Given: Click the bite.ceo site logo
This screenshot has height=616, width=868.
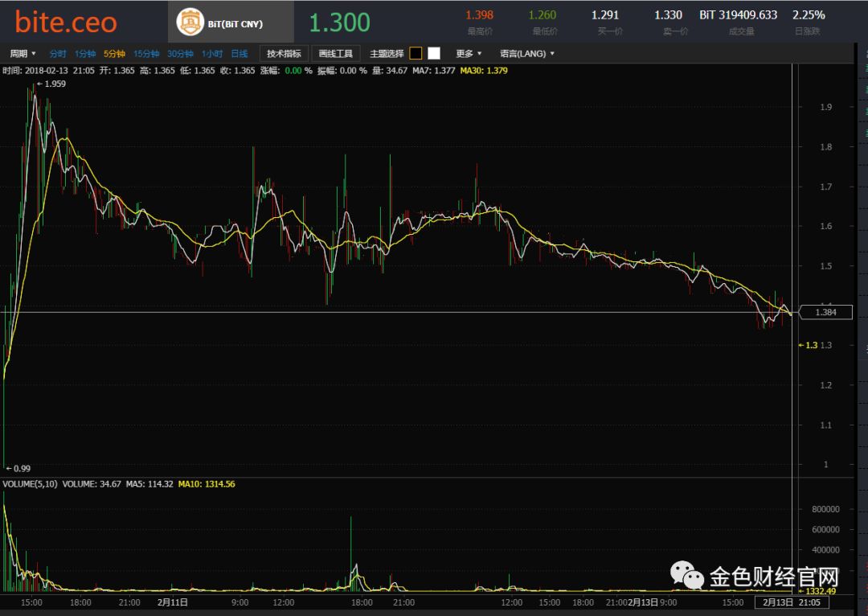Looking at the screenshot, I should pos(64,22).
